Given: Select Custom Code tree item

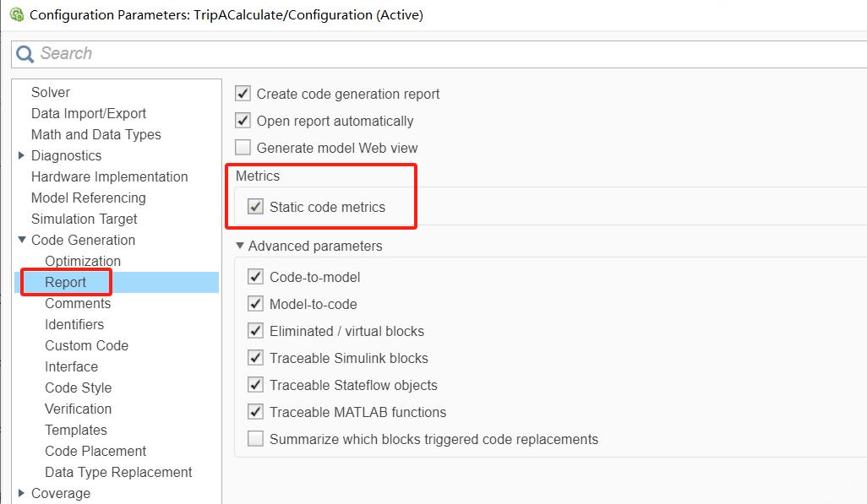Looking at the screenshot, I should click(x=87, y=345).
